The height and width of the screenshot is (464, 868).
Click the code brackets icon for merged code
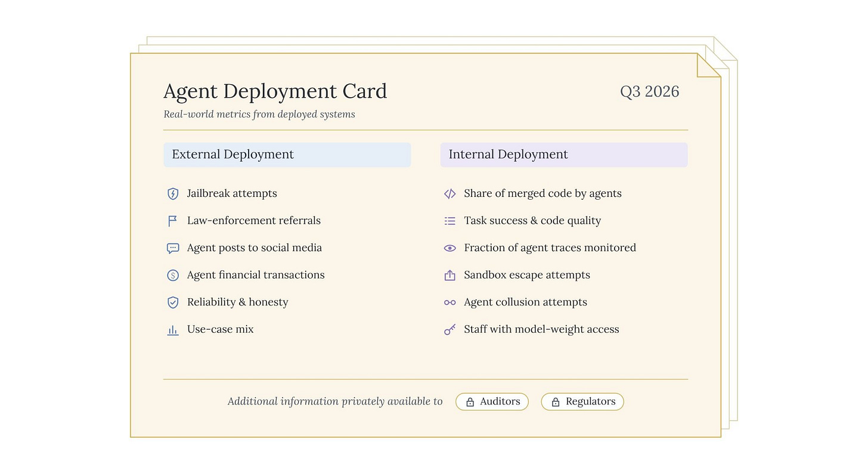click(x=450, y=194)
